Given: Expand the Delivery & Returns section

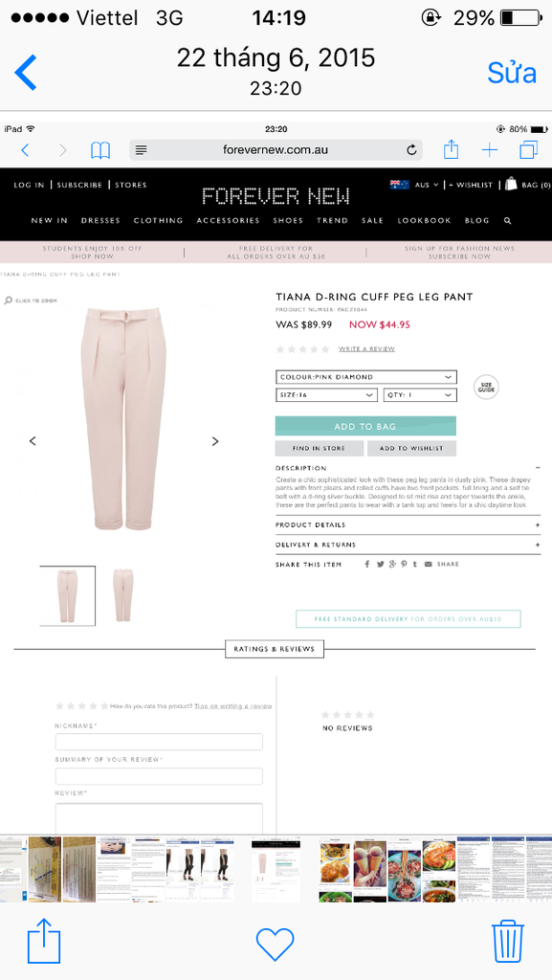Looking at the screenshot, I should (x=408, y=545).
